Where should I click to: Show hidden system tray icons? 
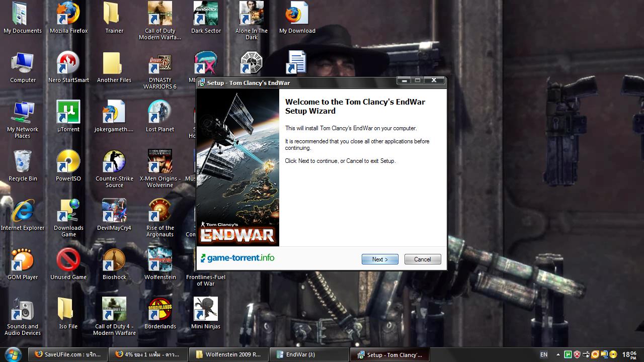click(558, 354)
